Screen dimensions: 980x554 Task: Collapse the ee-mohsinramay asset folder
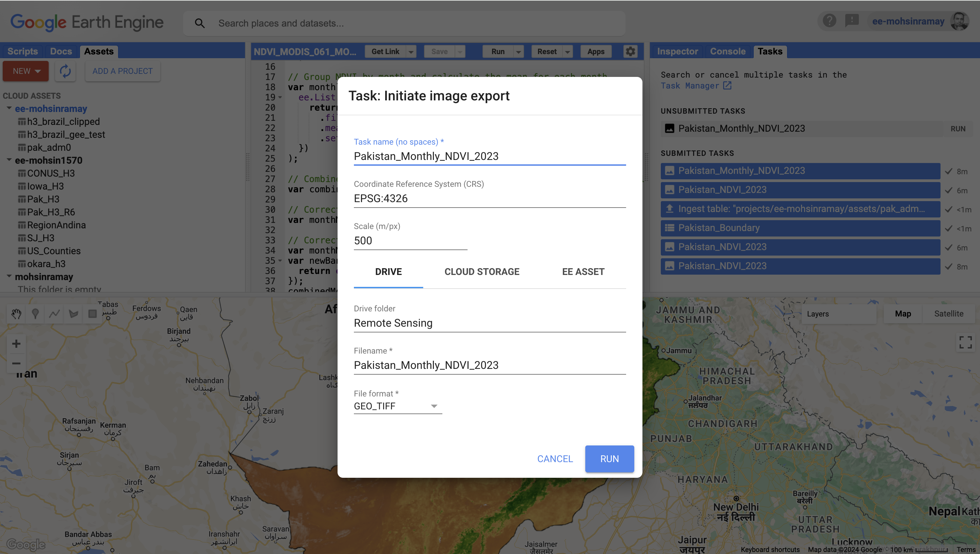[x=9, y=108]
